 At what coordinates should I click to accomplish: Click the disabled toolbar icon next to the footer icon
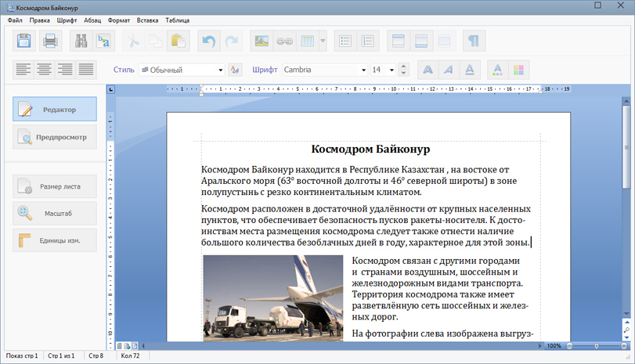444,41
